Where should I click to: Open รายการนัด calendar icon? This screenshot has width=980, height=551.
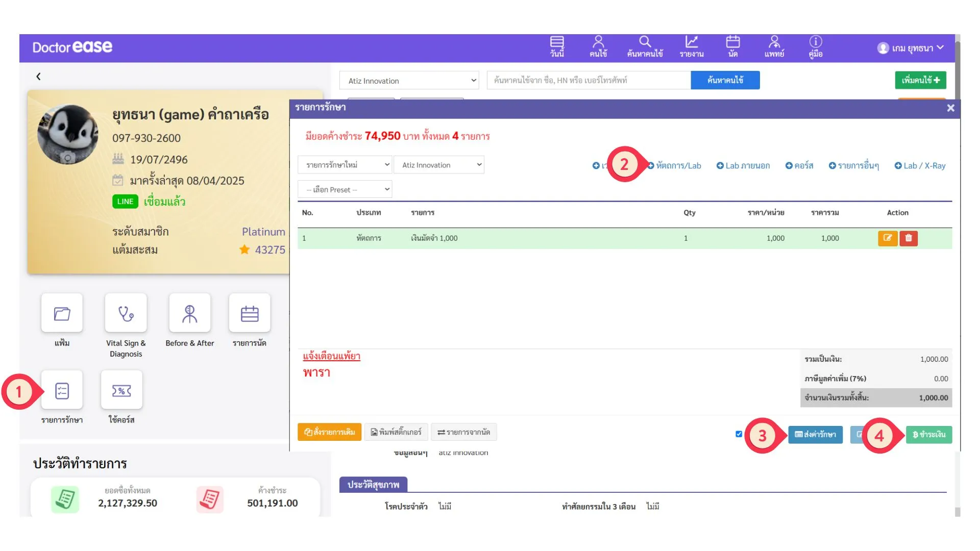(249, 313)
